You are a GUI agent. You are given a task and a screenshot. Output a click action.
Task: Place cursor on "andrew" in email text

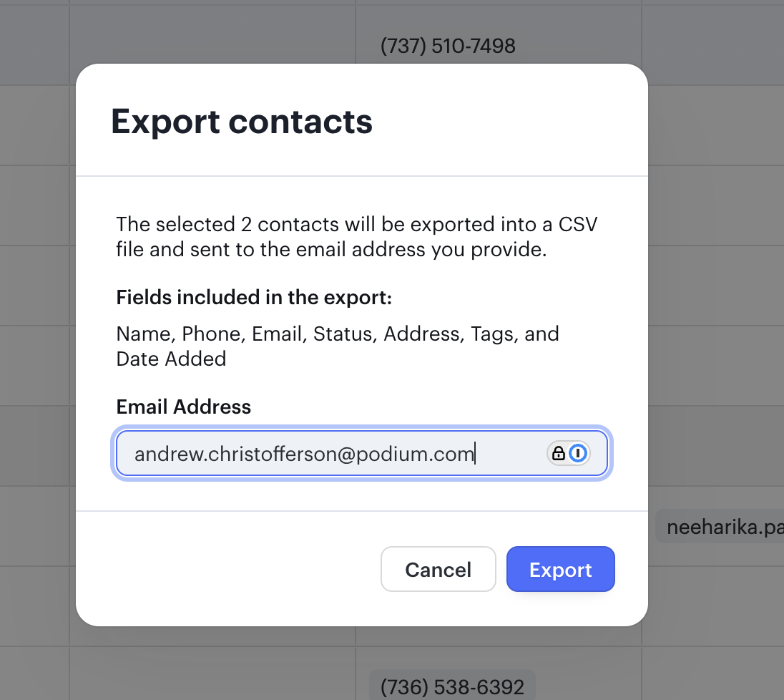coord(160,454)
